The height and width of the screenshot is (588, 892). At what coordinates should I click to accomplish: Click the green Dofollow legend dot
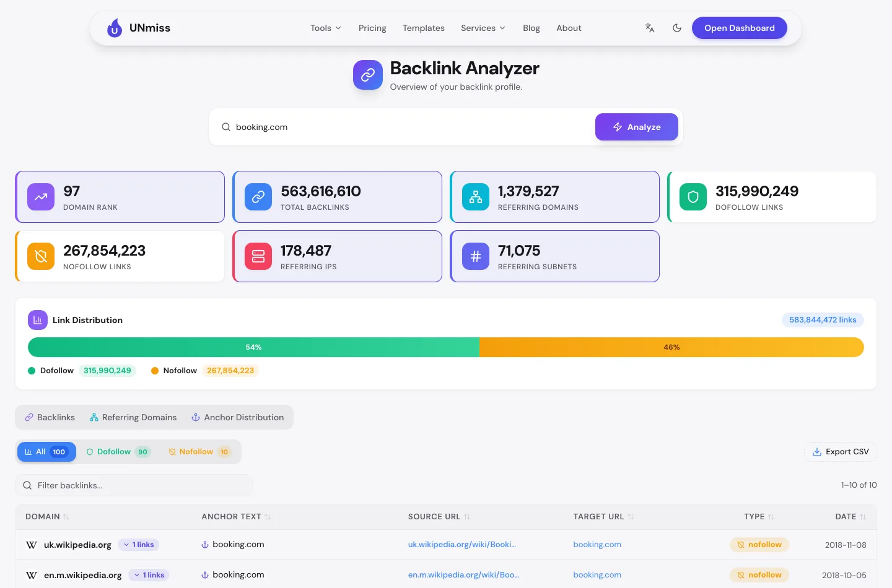(32, 371)
